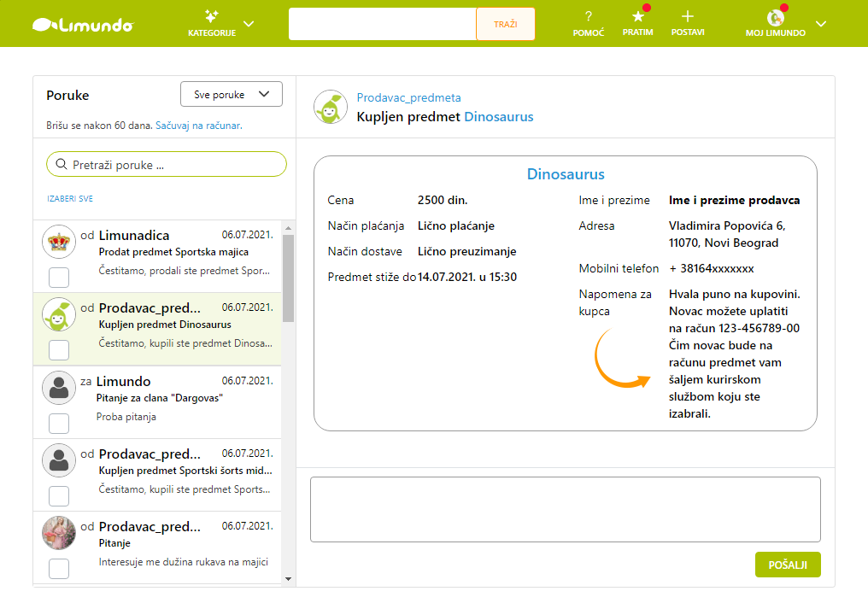The width and height of the screenshot is (868, 603).
Task: Open the Moj Limundo profile avatar
Action: pos(775,18)
